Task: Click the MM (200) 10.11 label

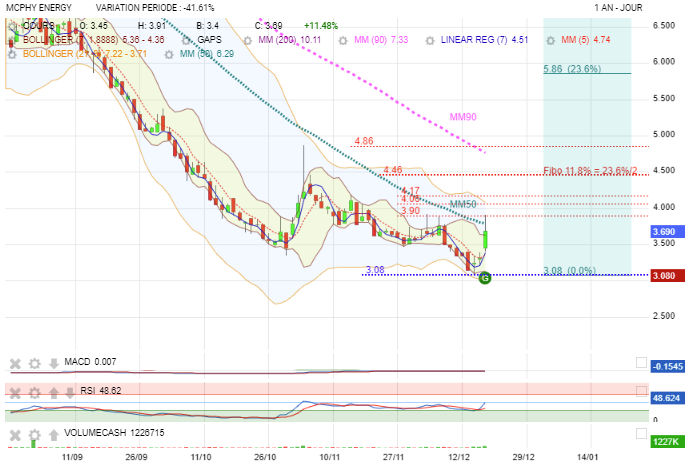Action: coord(290,40)
